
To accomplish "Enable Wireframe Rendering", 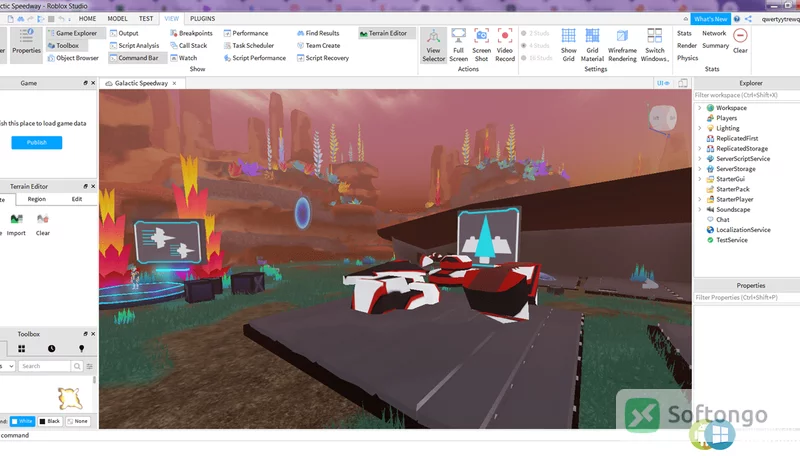I will 622,45.
